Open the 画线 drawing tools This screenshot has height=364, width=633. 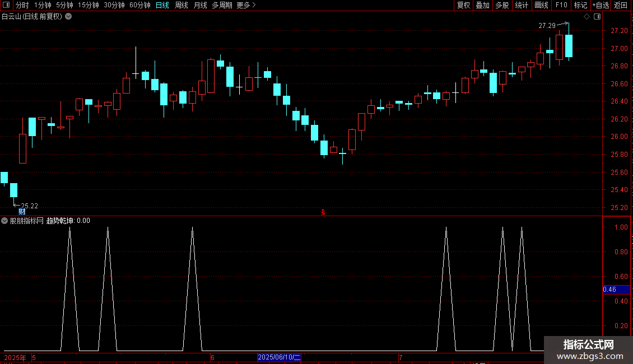(541, 5)
